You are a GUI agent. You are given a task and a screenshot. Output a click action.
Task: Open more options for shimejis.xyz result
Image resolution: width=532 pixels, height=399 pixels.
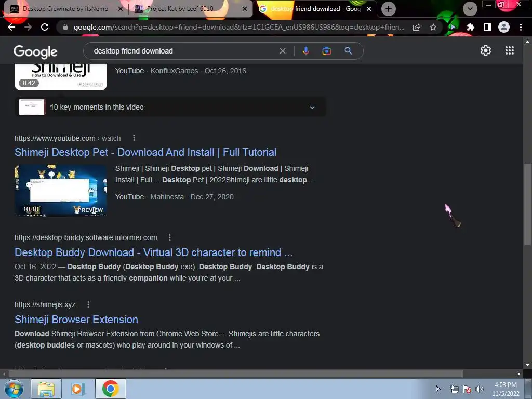click(88, 304)
